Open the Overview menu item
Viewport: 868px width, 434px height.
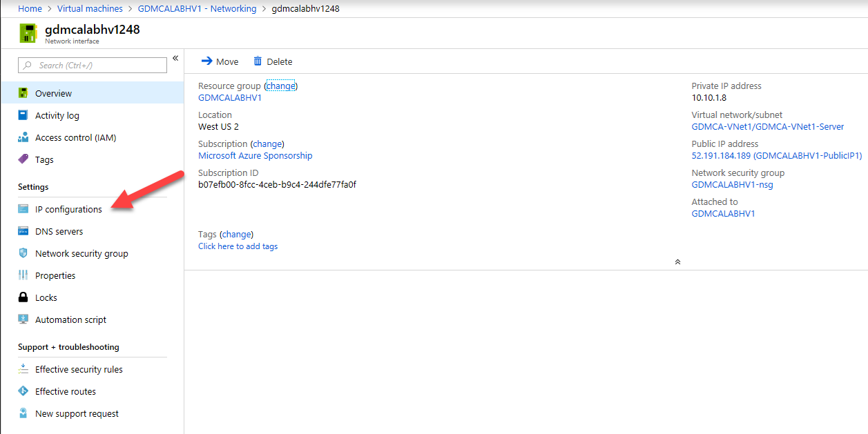click(x=92, y=93)
